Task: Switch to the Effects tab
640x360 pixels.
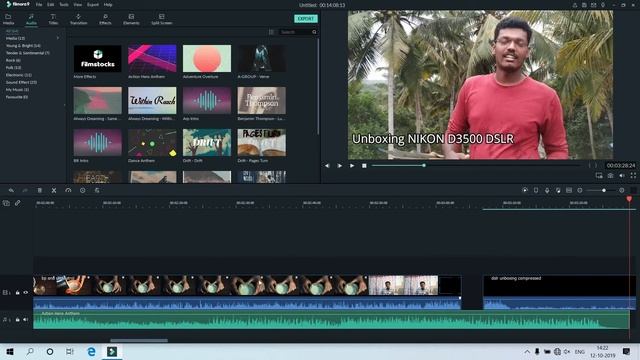Action: pos(105,19)
